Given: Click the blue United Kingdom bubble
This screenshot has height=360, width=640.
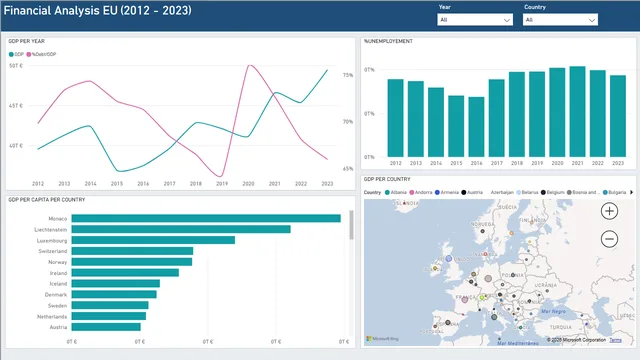Looking at the screenshot, I should 449,258.
